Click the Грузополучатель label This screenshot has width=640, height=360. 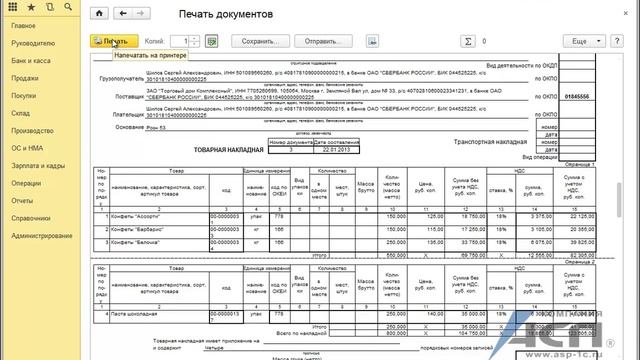pyautogui.click(x=122, y=78)
